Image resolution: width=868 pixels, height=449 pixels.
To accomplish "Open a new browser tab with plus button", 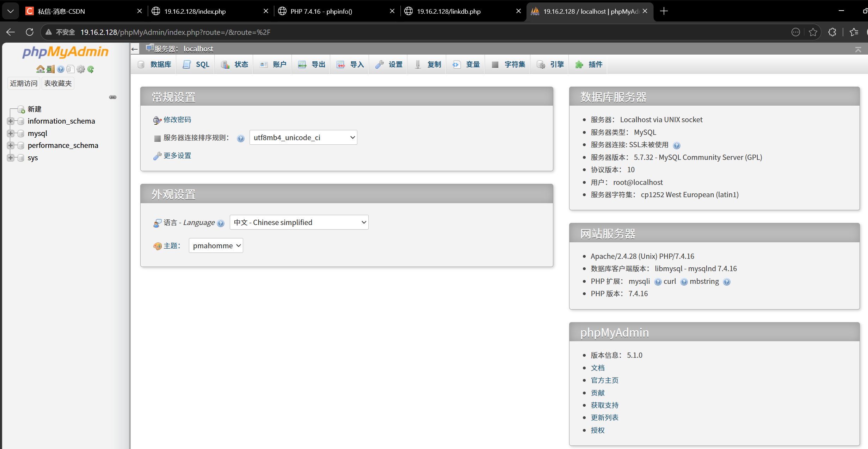I will coord(664,11).
